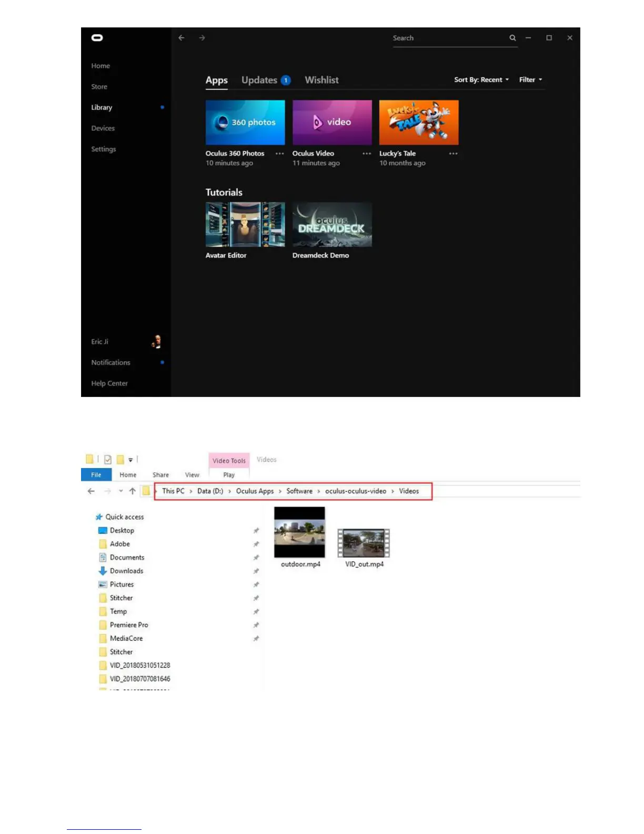Select Library in Oculus sidebar
The width and height of the screenshot is (644, 834).
point(102,107)
